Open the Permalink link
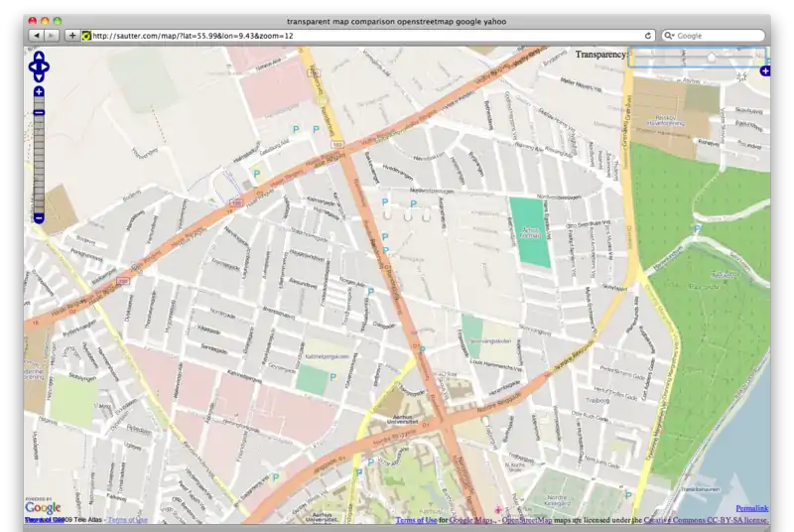 [751, 508]
